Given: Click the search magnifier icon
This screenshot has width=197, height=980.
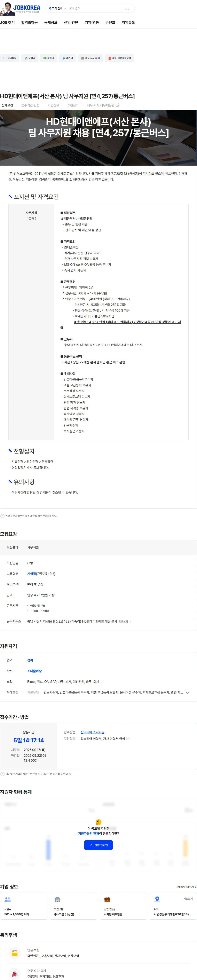Looking at the screenshot, I should point(127,8).
